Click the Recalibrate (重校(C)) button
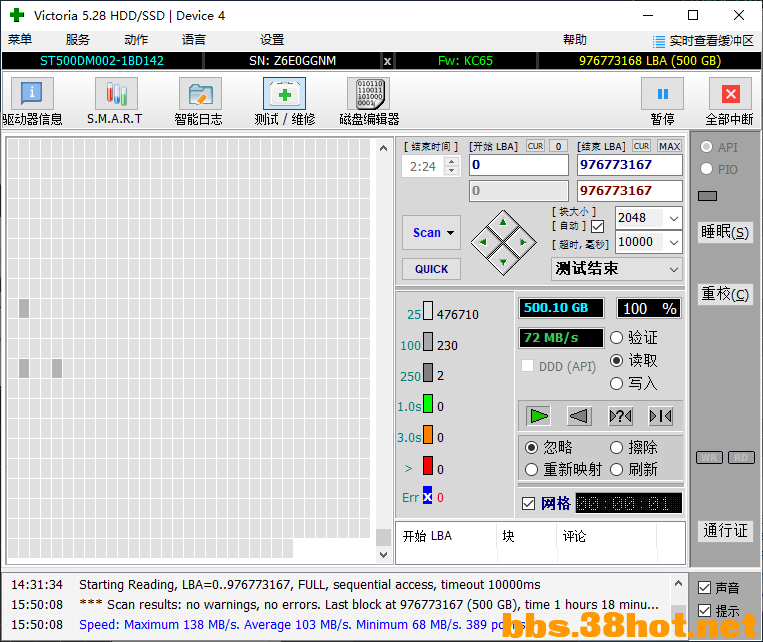Viewport: 763px width, 642px height. coord(725,294)
